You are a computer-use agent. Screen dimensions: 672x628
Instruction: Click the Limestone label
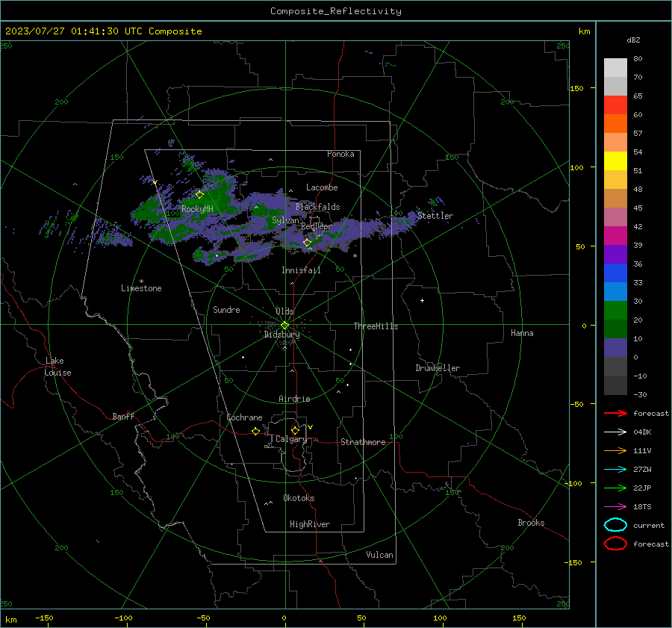pos(141,288)
